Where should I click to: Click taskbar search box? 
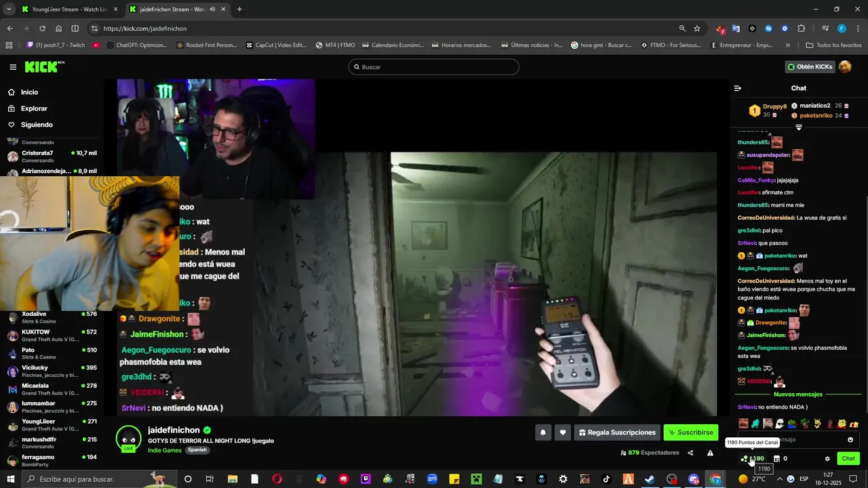tap(99, 479)
